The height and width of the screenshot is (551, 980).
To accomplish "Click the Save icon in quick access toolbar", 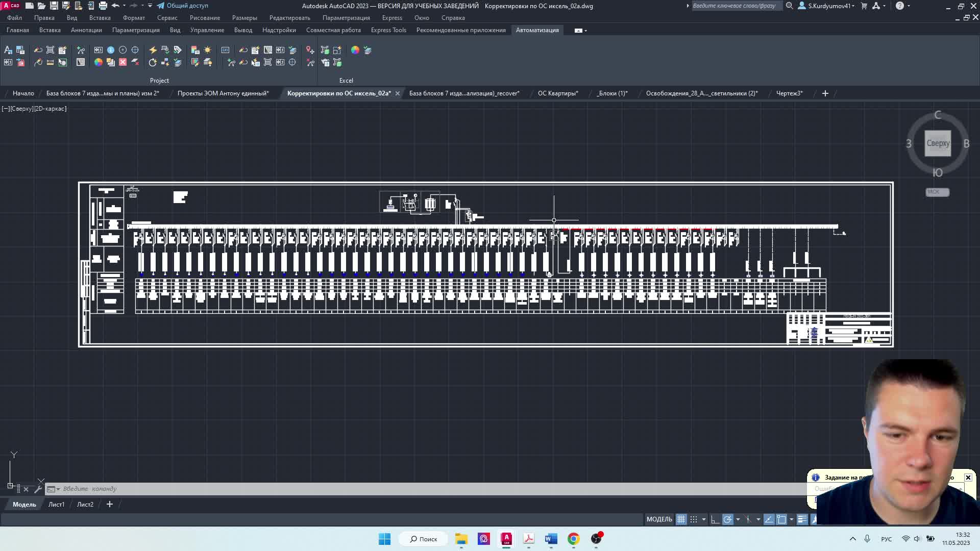I will (54, 6).
